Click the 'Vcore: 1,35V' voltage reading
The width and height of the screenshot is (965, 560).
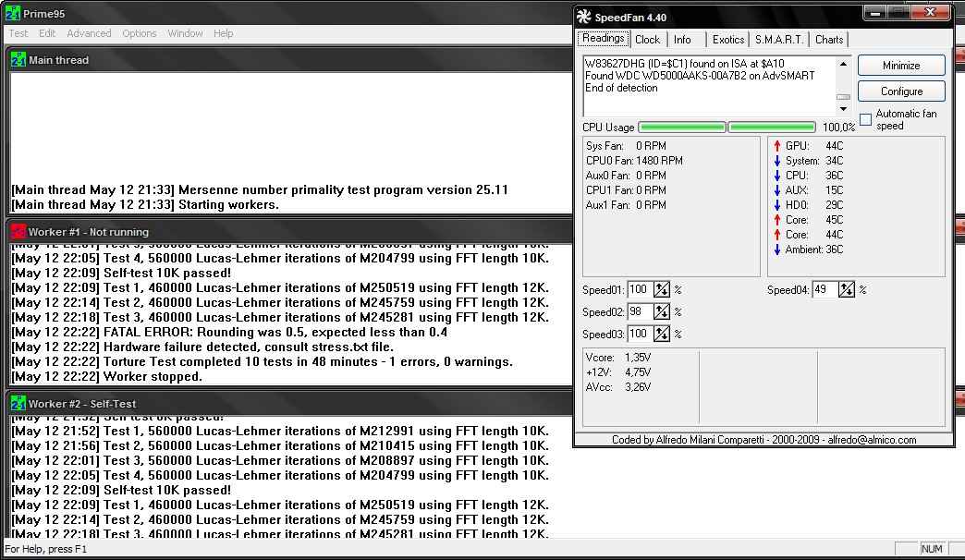click(617, 358)
